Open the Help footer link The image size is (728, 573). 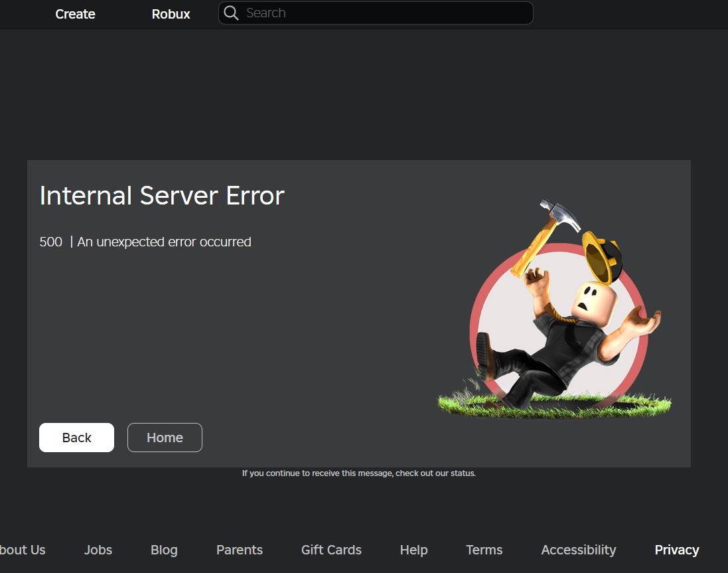coord(413,550)
